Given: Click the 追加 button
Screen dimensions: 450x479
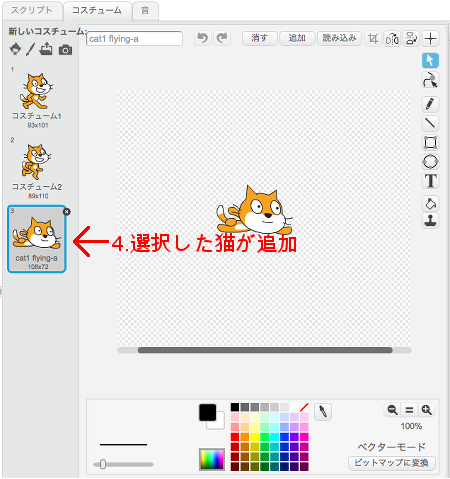Looking at the screenshot, I should coord(297,38).
